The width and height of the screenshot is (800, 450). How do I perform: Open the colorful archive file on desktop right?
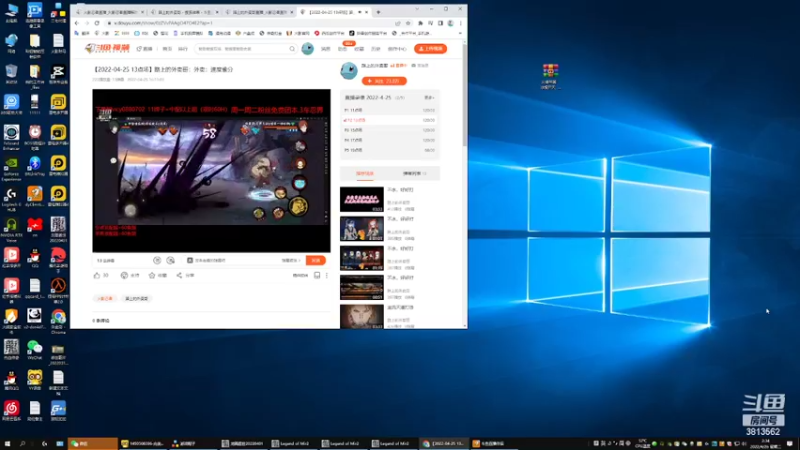click(551, 76)
